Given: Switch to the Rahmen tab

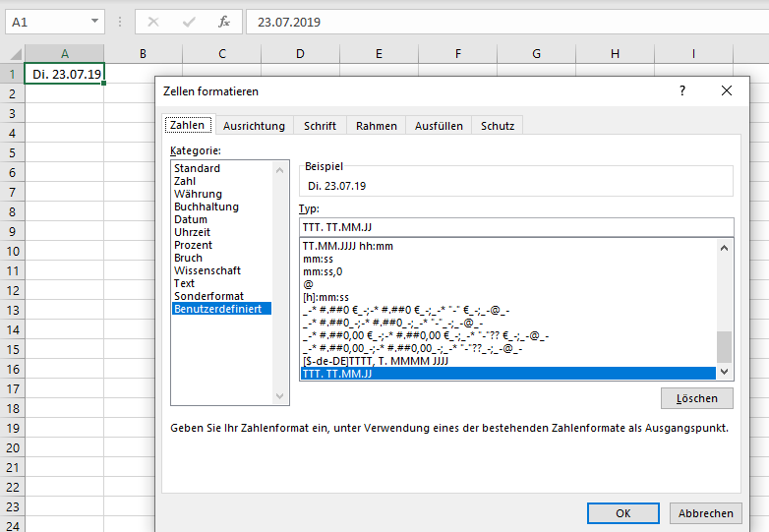Looking at the screenshot, I should 377,126.
